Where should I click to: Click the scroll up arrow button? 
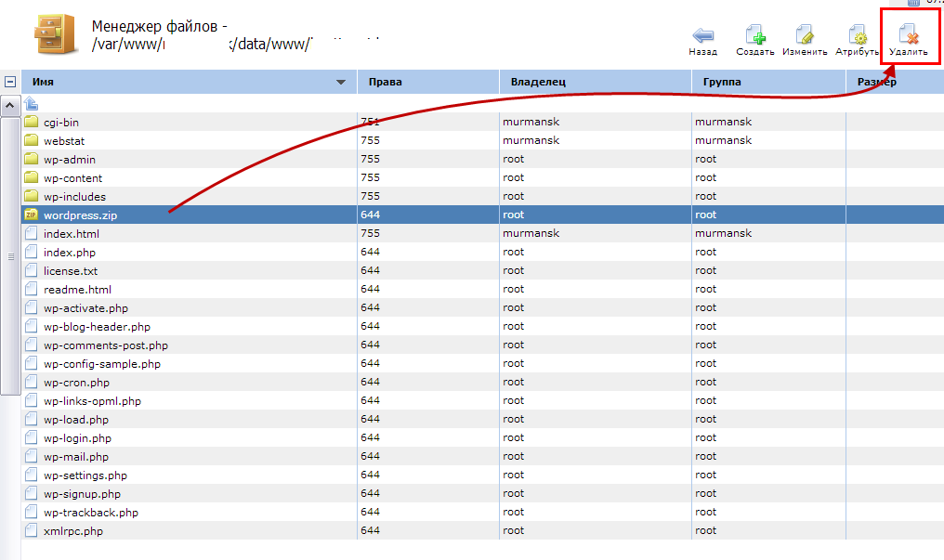point(9,105)
